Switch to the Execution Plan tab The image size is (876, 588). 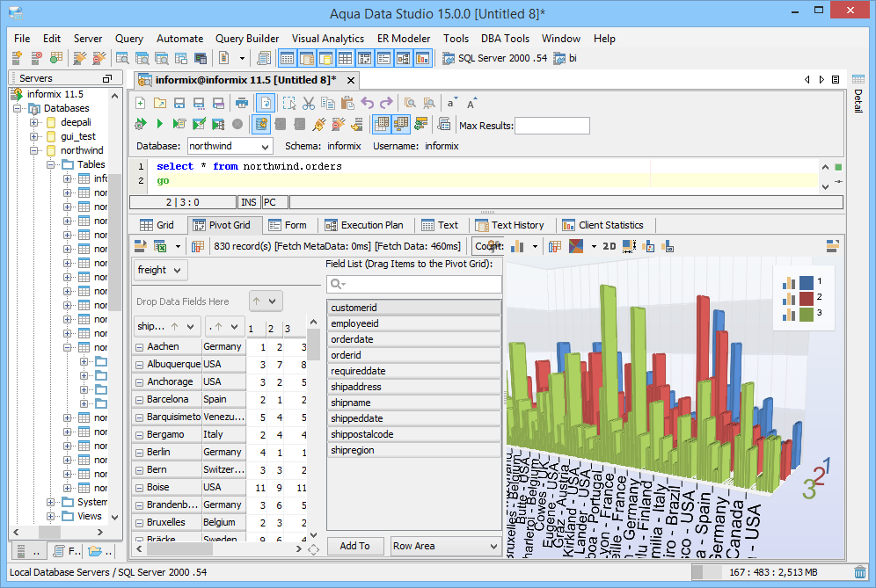pos(365,225)
